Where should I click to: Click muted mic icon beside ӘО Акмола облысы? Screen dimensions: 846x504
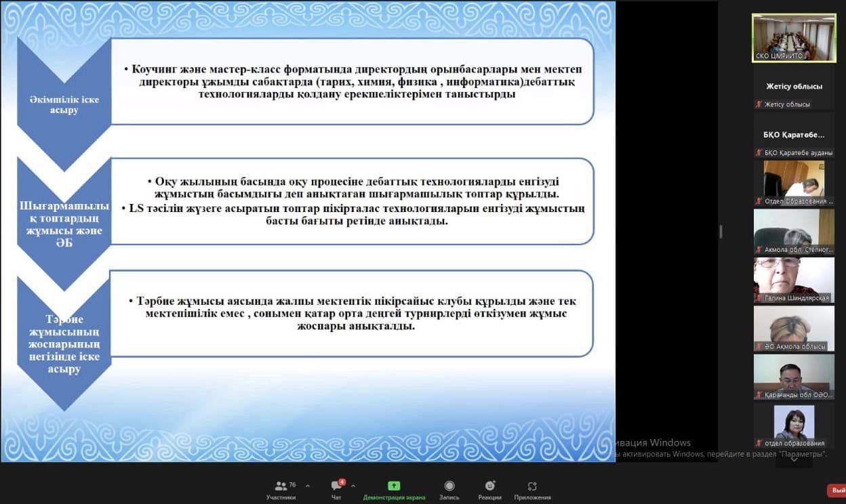759,347
